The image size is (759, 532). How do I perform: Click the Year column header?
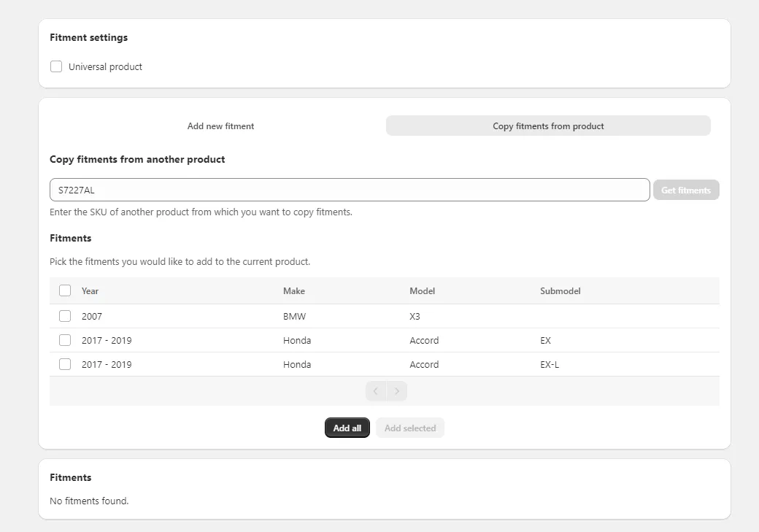(90, 290)
